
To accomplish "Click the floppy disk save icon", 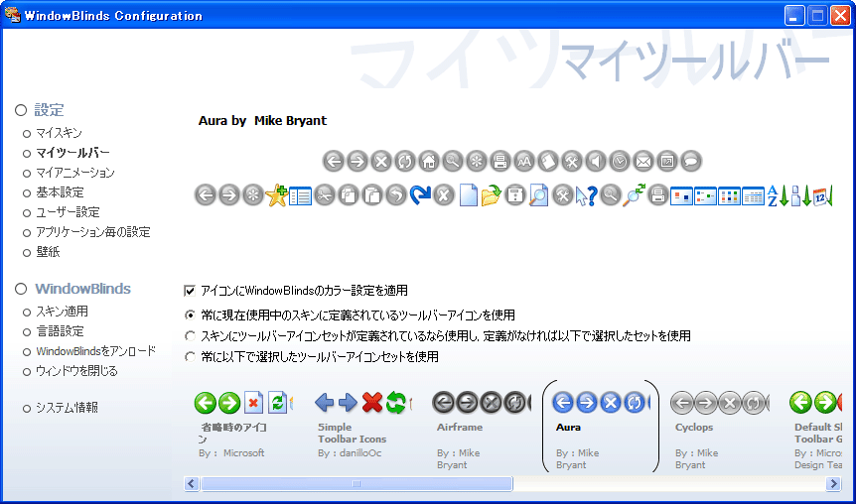I will point(514,195).
